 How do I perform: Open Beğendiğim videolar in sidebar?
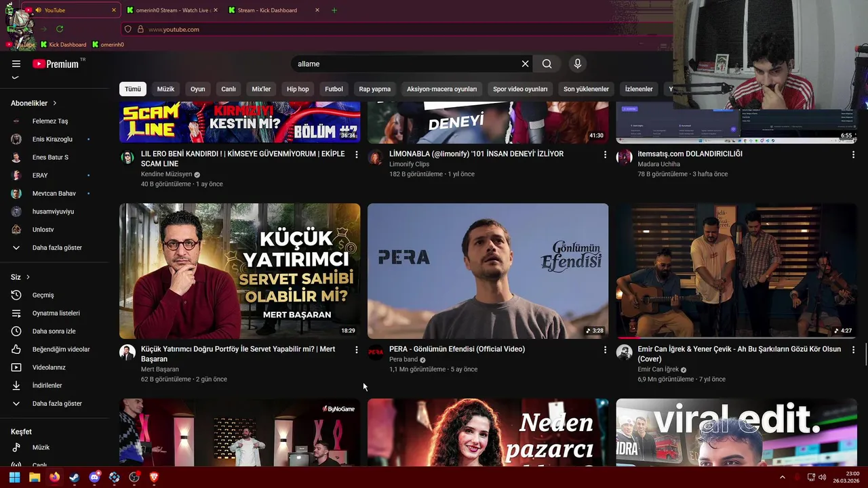(54, 349)
